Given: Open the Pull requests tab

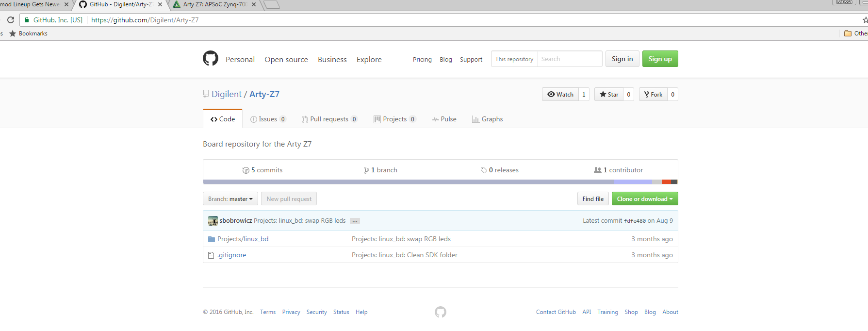Looking at the screenshot, I should 329,119.
